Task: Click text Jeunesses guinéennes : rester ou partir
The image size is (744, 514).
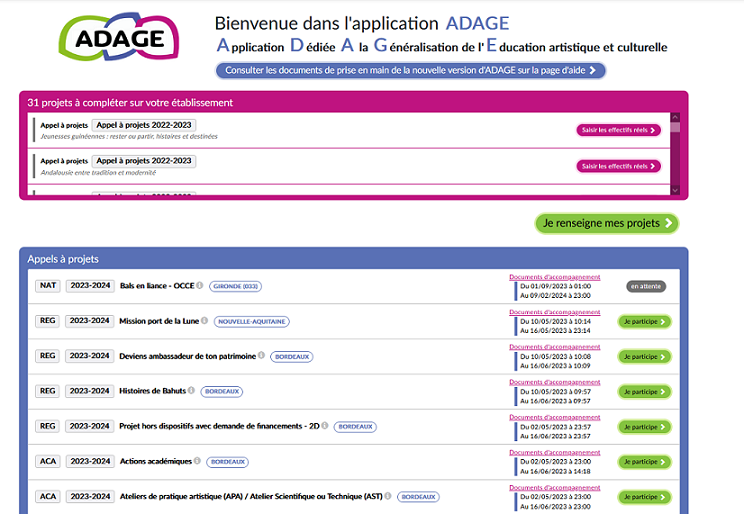Action: point(129,137)
